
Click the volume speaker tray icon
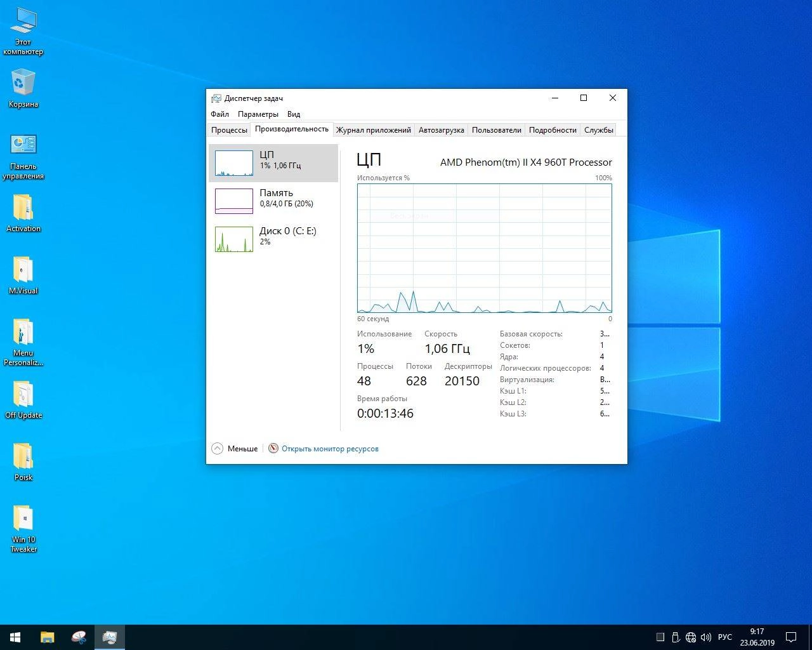(x=705, y=637)
